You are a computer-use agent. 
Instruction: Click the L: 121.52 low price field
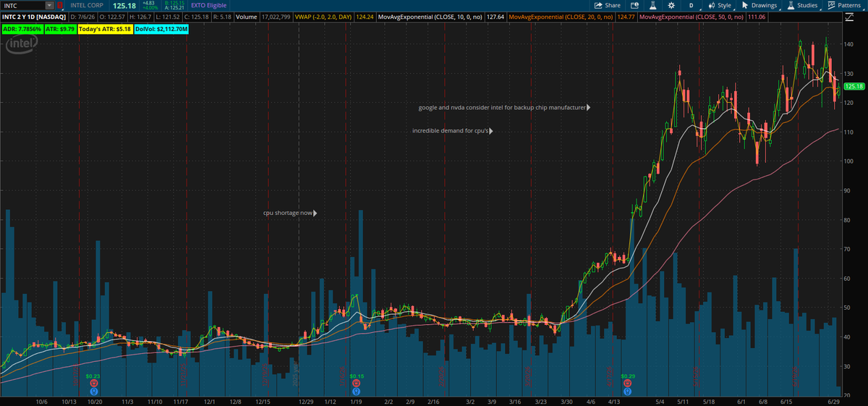click(x=169, y=16)
